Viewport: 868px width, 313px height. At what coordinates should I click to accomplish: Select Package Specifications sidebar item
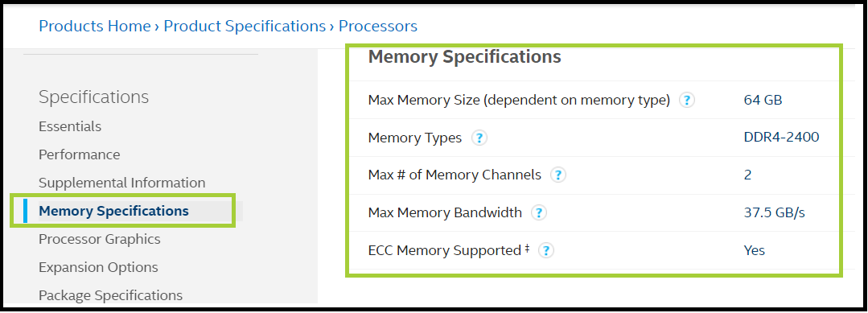pos(111,296)
